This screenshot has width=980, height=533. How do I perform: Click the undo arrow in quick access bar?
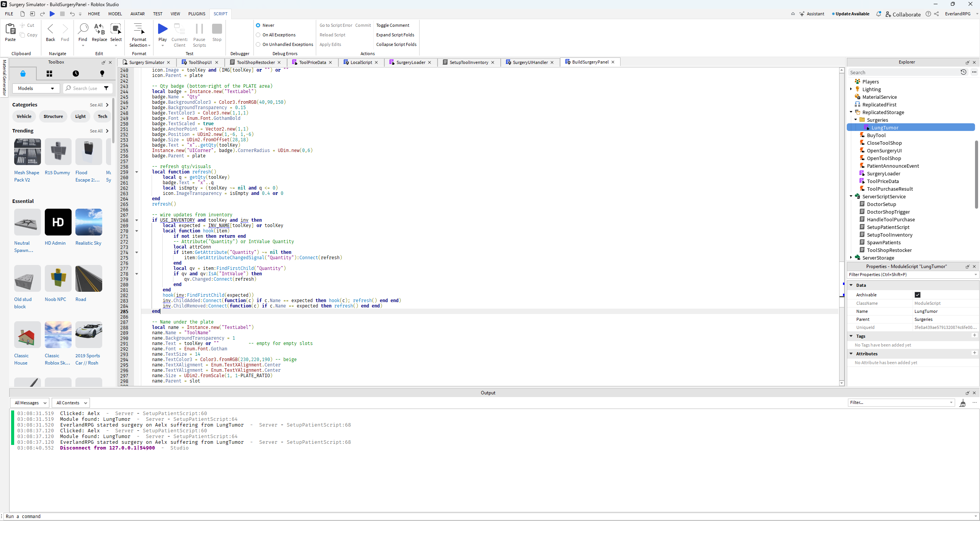click(72, 14)
